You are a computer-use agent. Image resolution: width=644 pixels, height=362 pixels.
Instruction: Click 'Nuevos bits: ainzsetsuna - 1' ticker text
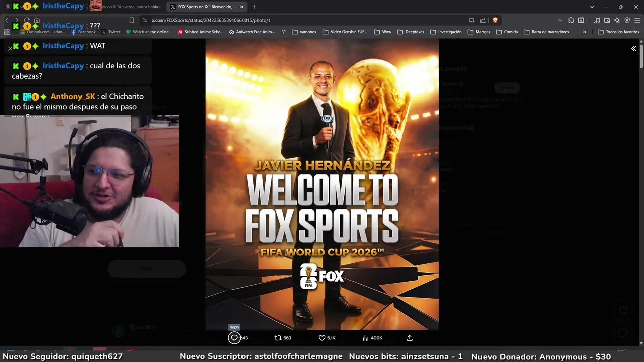pyautogui.click(x=406, y=356)
